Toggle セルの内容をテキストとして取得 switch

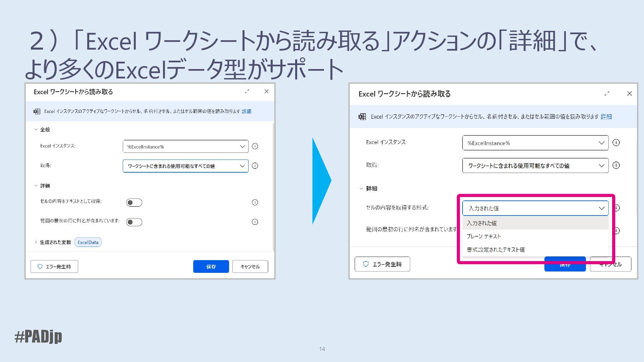134,202
